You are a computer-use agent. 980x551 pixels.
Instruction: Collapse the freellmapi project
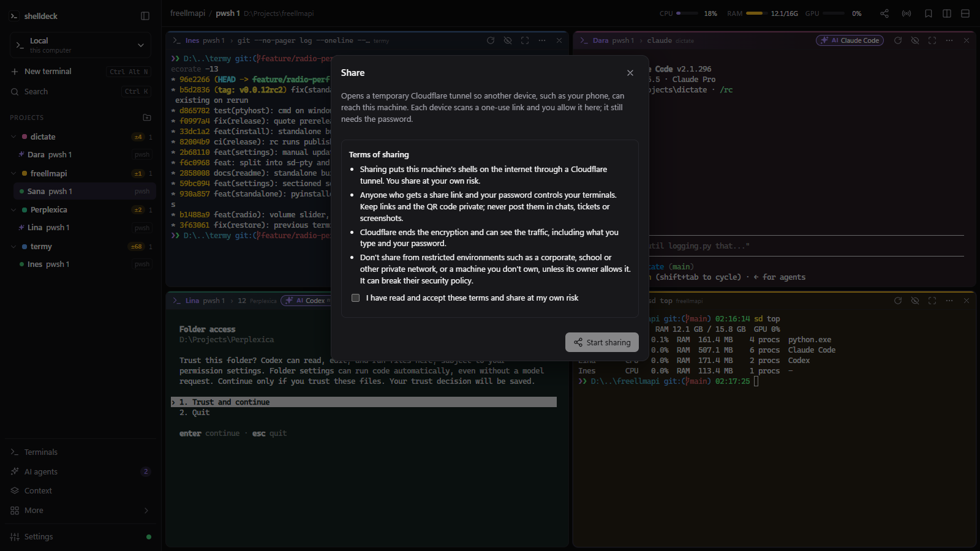coord(13,174)
